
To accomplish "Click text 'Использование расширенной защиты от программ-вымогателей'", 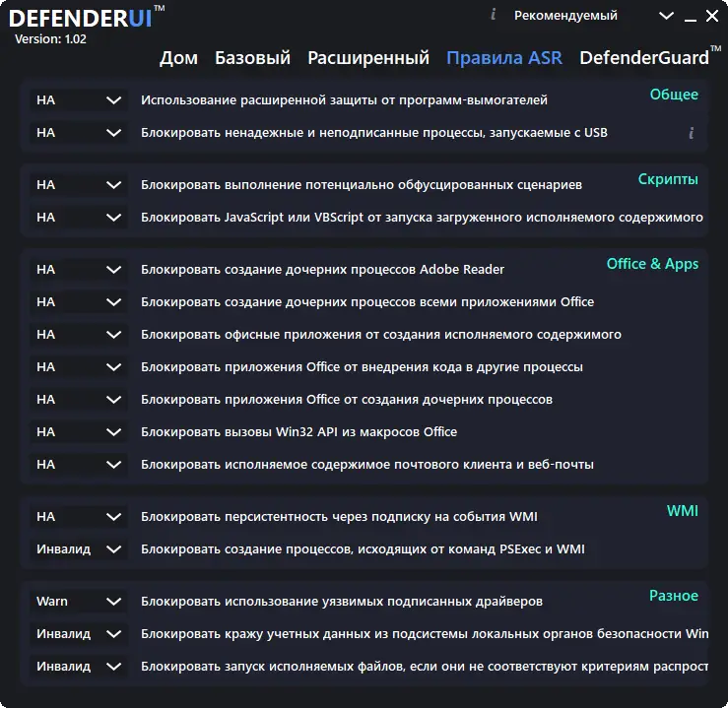I will coord(344,100).
